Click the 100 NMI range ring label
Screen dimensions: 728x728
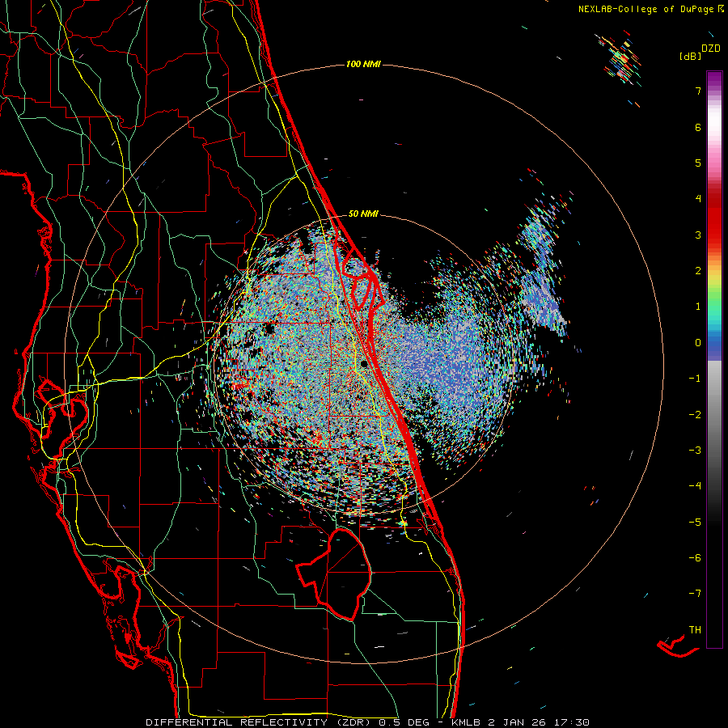click(363, 64)
